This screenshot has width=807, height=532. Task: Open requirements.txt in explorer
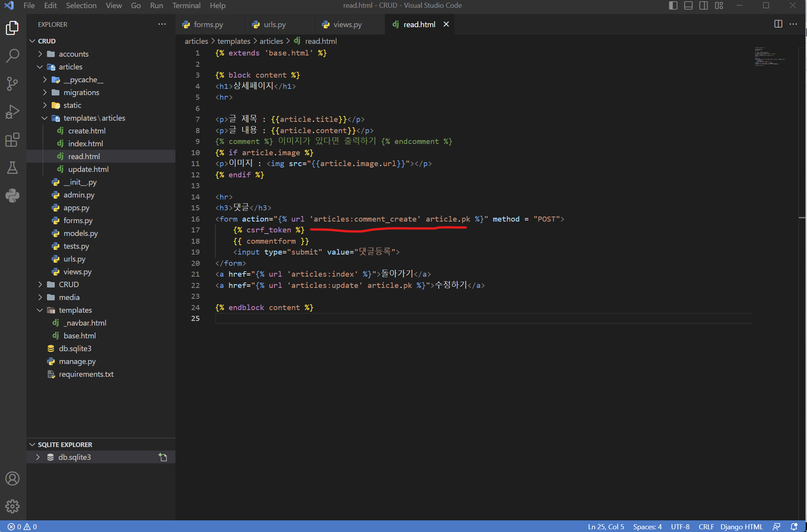pyautogui.click(x=86, y=374)
